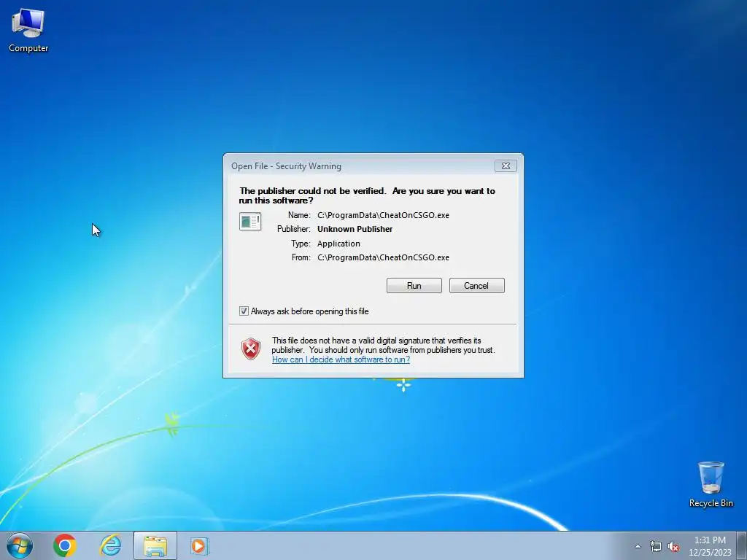Click the From path C:\ProgramData\CheatOnCSGO.exe

point(383,257)
